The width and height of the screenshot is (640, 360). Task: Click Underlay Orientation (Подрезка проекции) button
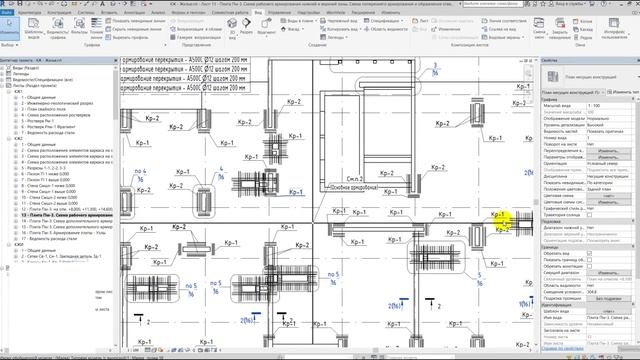609,298
